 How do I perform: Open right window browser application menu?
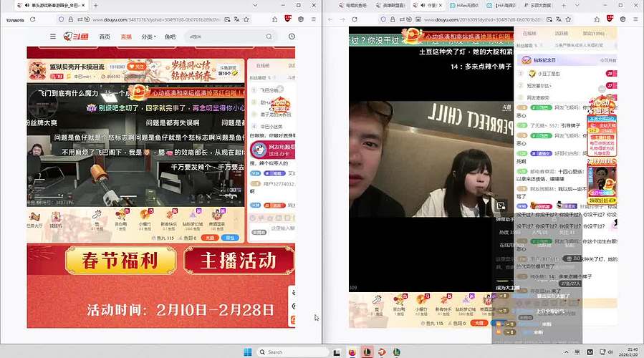pos(636,19)
